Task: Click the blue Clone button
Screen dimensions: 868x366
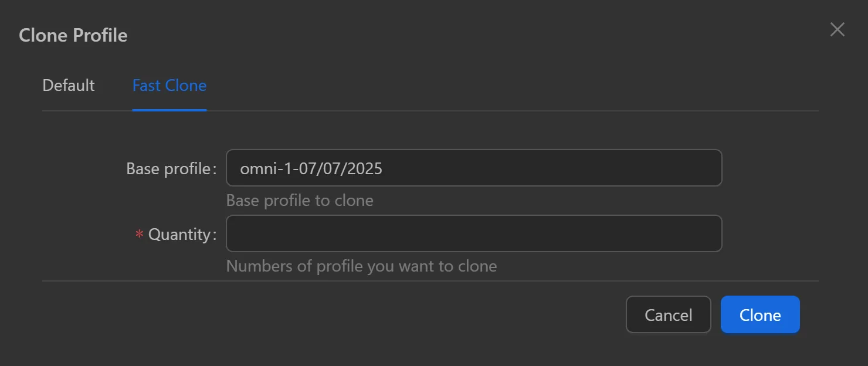Action: click(x=759, y=315)
